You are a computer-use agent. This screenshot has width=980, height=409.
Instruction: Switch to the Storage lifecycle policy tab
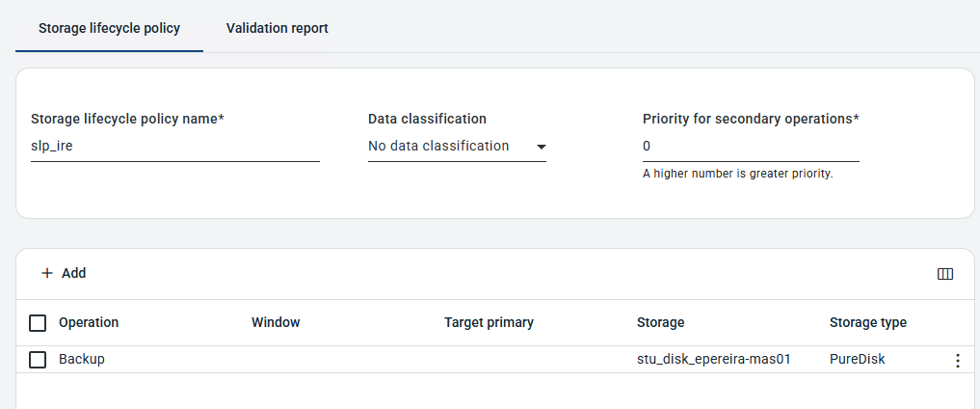pos(109,28)
